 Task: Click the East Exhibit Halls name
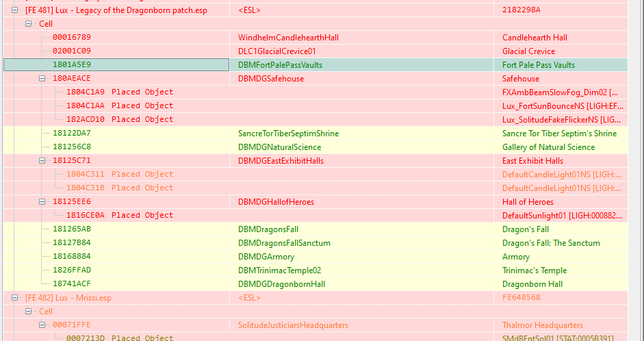click(532, 161)
